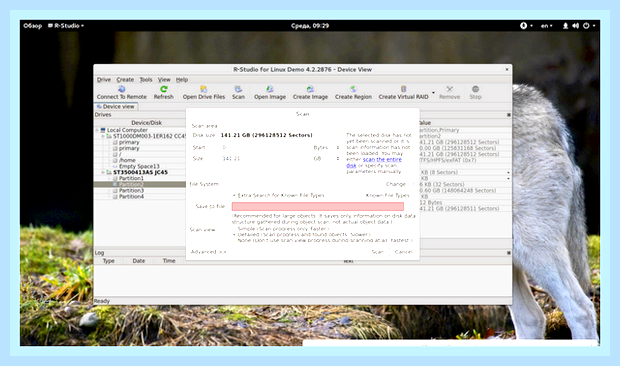The image size is (620, 366).
Task: Open the accessibility icon in top bar
Action: pyautogui.click(x=524, y=26)
